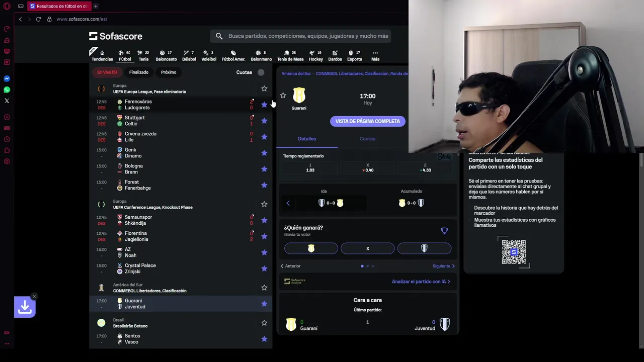Open Settings gear icon in sidebar
This screenshot has height=362, width=644.
point(7,161)
